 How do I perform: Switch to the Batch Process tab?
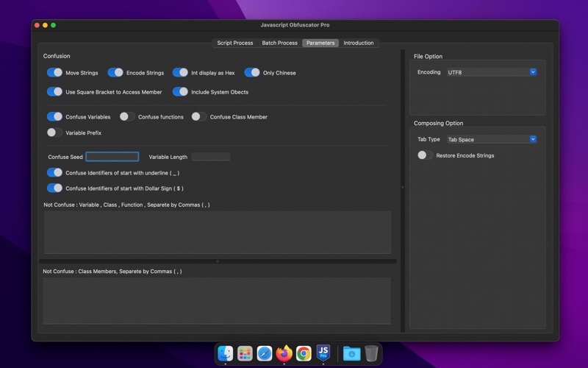click(x=279, y=43)
